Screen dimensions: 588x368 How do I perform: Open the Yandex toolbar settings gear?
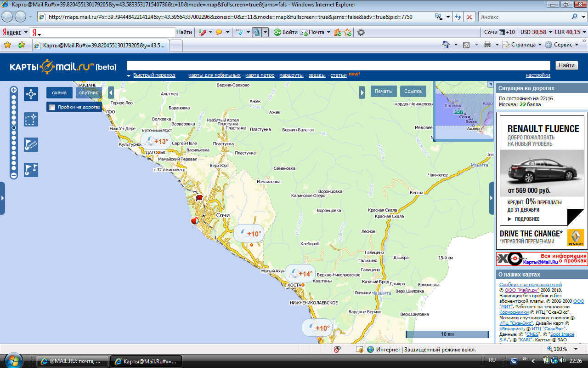[x=361, y=32]
